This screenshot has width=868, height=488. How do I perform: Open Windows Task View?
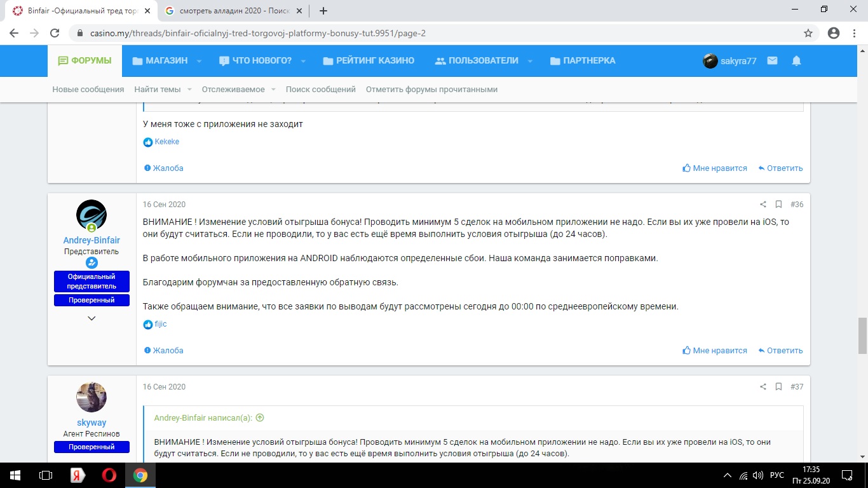[x=46, y=475]
